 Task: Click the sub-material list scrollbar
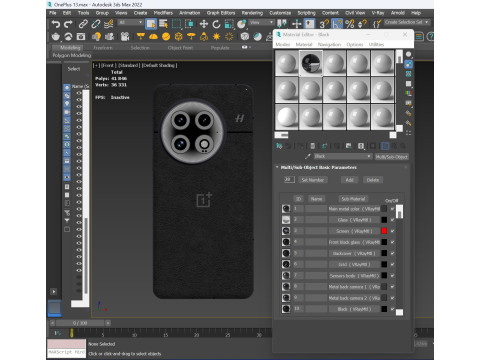[399, 260]
